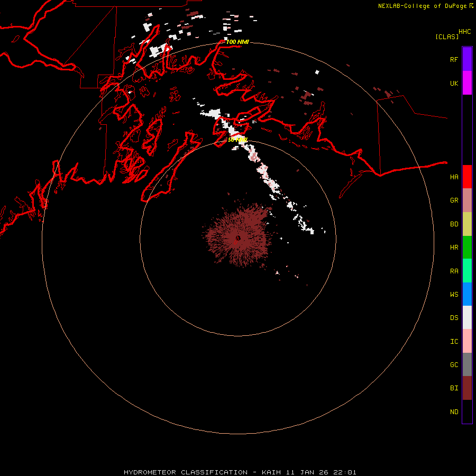Click the 100 NMI range ring label

237,42
